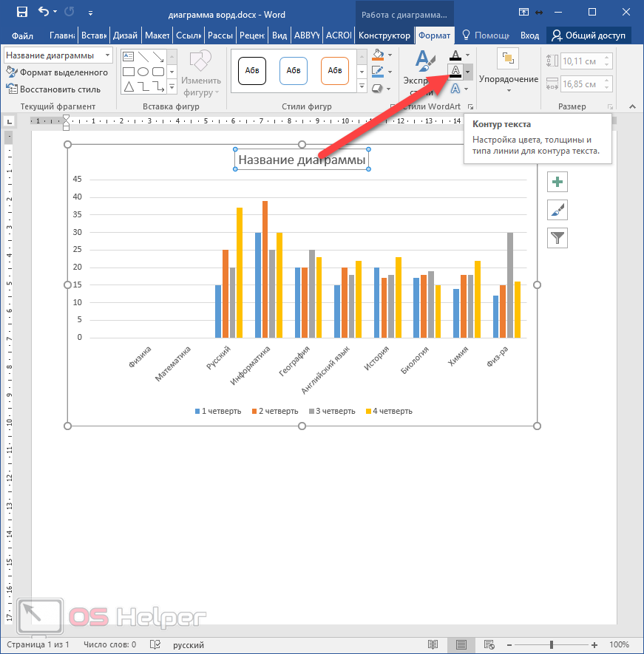The width and height of the screenshot is (644, 654).
Task: Open the 'Файл' menu tab
Action: click(x=23, y=35)
